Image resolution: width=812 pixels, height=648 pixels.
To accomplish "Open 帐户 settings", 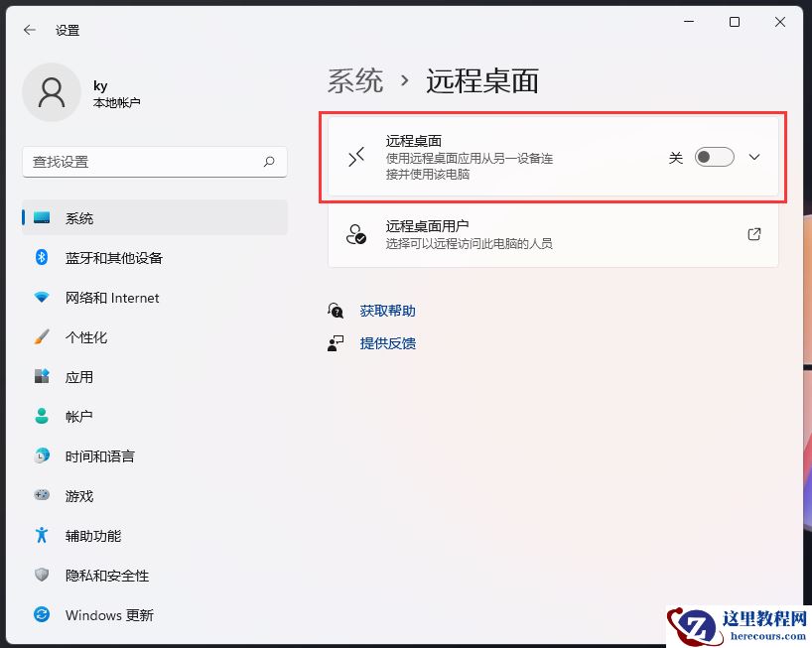I will click(x=80, y=416).
